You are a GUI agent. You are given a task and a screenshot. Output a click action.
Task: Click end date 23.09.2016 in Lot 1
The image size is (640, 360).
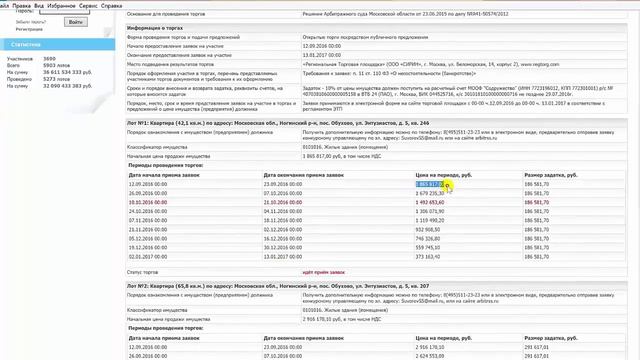(283, 184)
